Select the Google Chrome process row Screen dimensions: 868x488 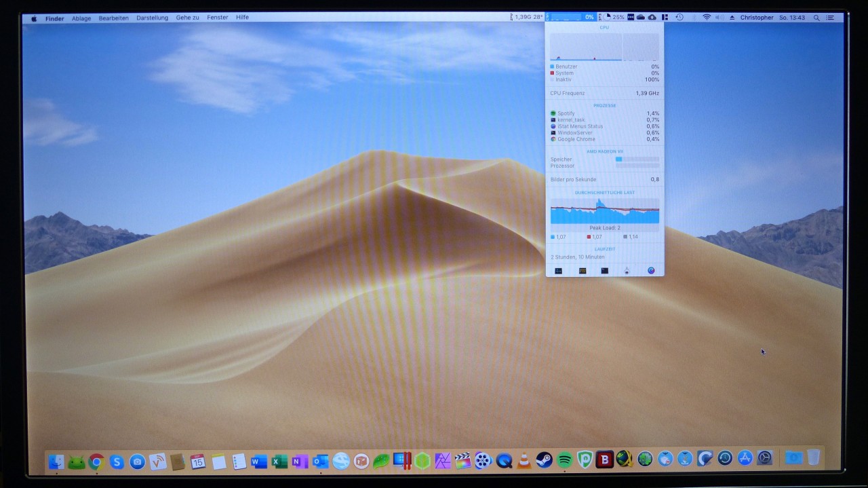pos(605,139)
